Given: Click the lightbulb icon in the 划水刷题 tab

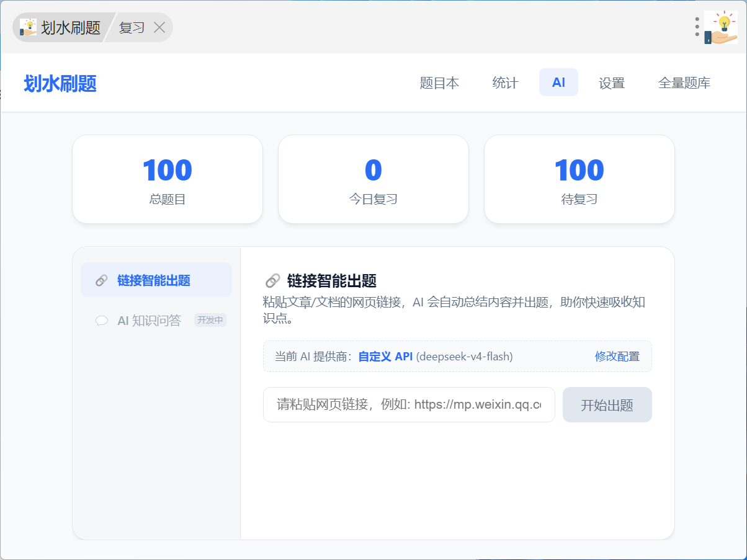Looking at the screenshot, I should coord(28,27).
